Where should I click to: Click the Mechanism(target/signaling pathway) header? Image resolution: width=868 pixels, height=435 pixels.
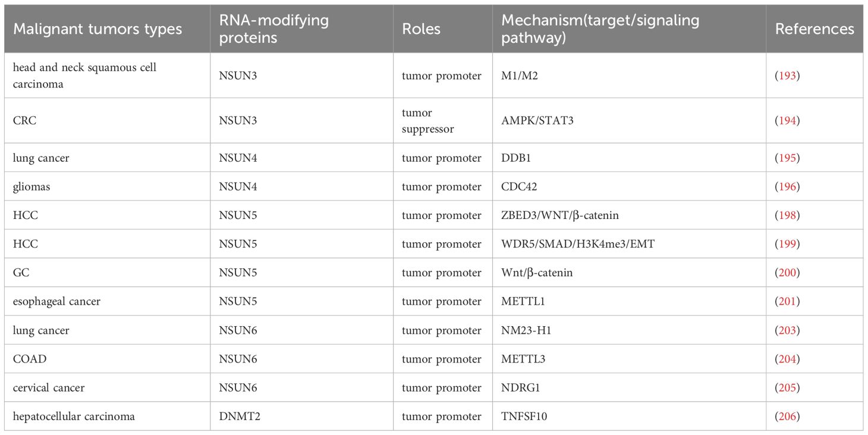tap(600, 29)
